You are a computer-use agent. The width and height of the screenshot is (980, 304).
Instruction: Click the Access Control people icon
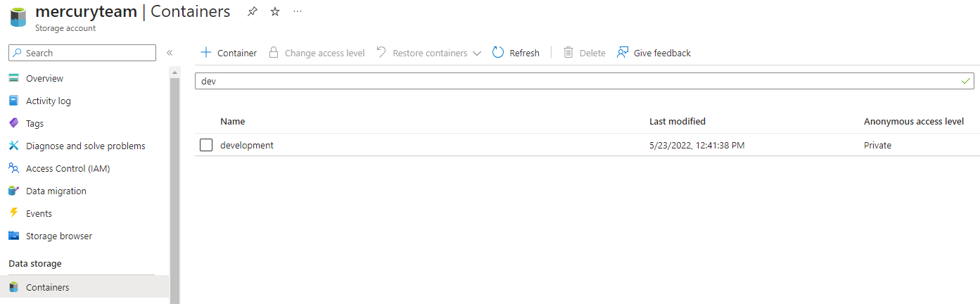point(13,168)
